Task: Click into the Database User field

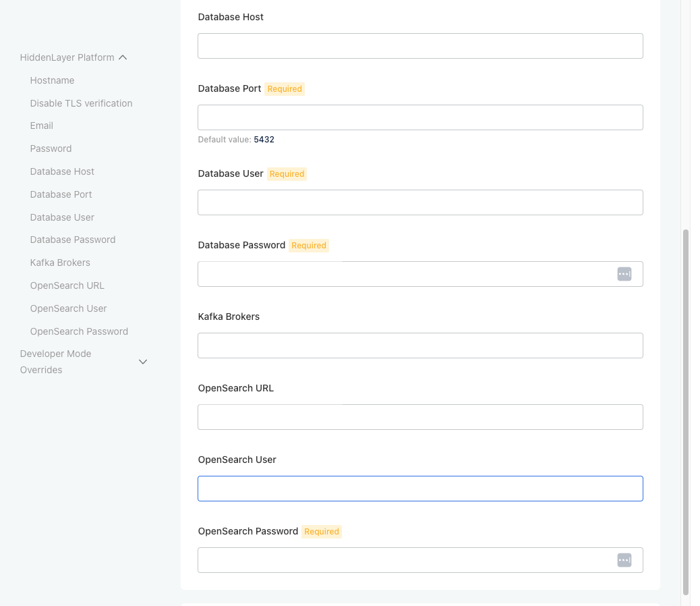Action: pyautogui.click(x=419, y=202)
